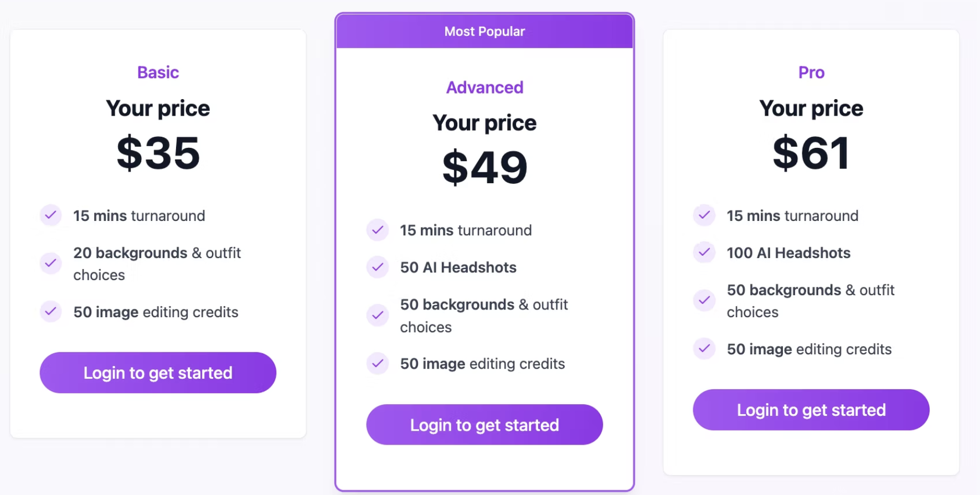The height and width of the screenshot is (495, 980).
Task: Click the checkmark beside Basic's 50 image editing credits
Action: pyautogui.click(x=50, y=312)
